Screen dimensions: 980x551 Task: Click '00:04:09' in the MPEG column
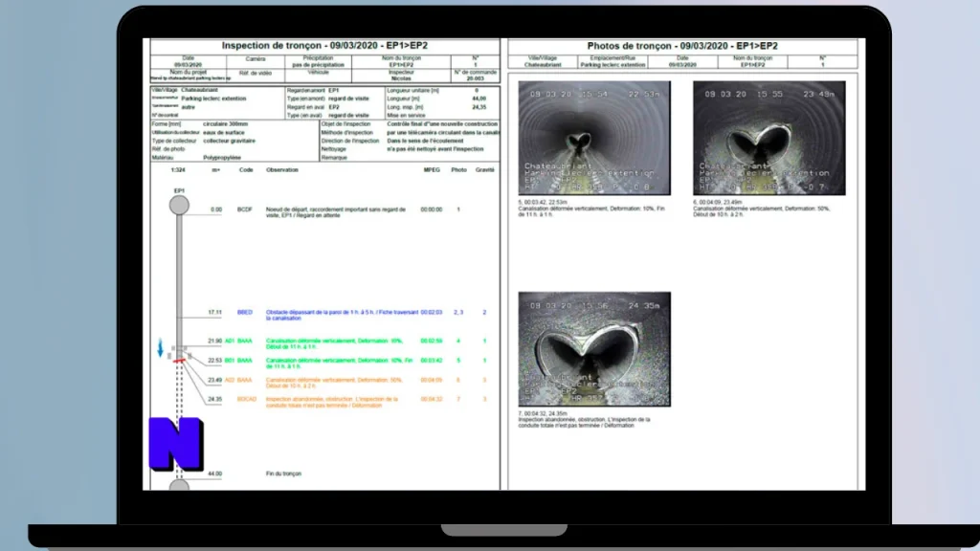pyautogui.click(x=432, y=380)
